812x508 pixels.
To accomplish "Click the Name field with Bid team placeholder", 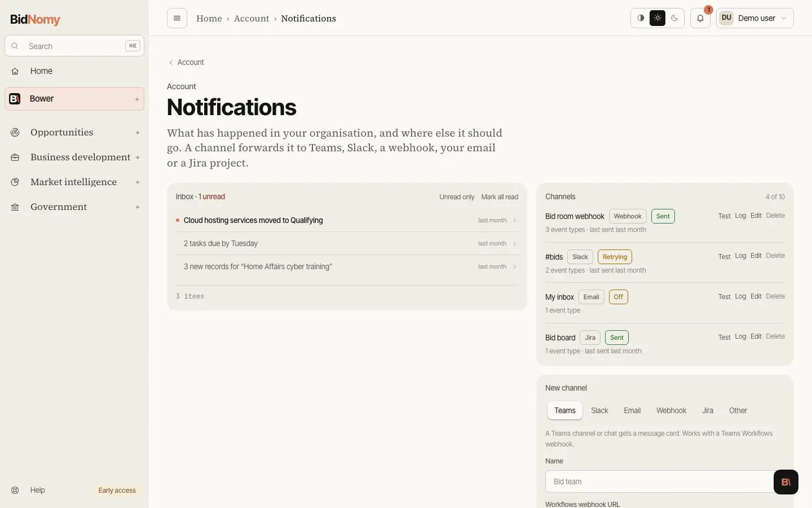I will [x=665, y=481].
